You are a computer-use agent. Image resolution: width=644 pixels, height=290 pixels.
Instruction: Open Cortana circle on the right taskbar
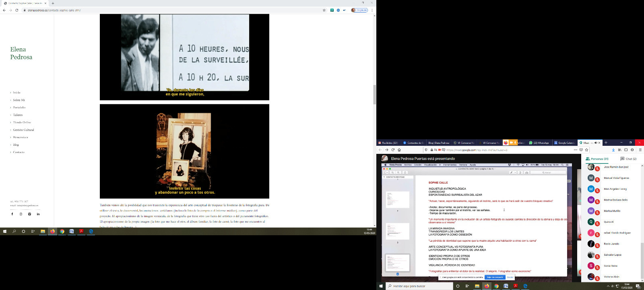pos(458,286)
